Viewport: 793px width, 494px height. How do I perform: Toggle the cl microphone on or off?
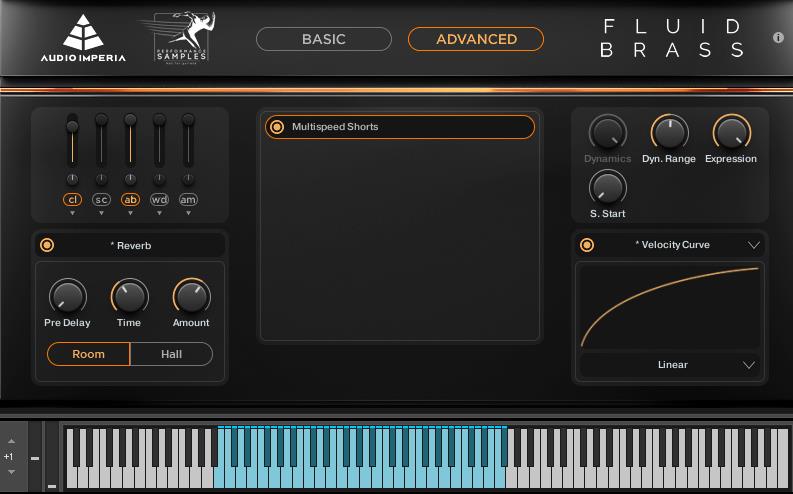pos(72,200)
